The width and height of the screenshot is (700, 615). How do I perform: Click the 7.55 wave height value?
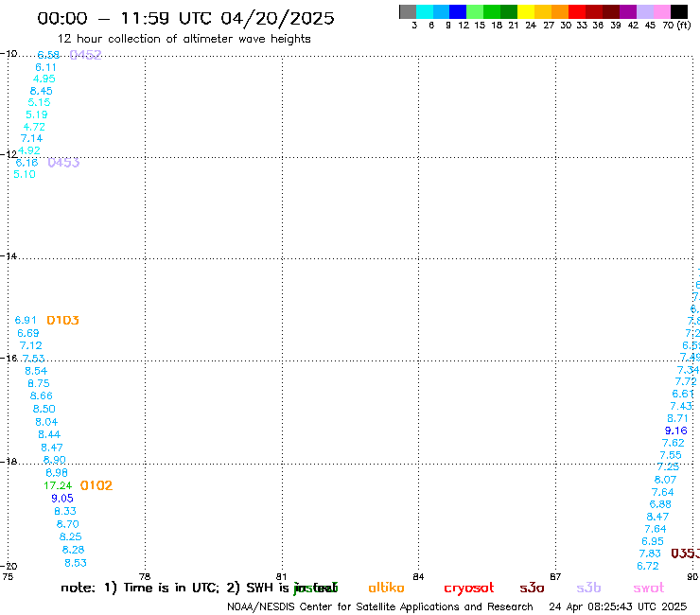(x=671, y=455)
